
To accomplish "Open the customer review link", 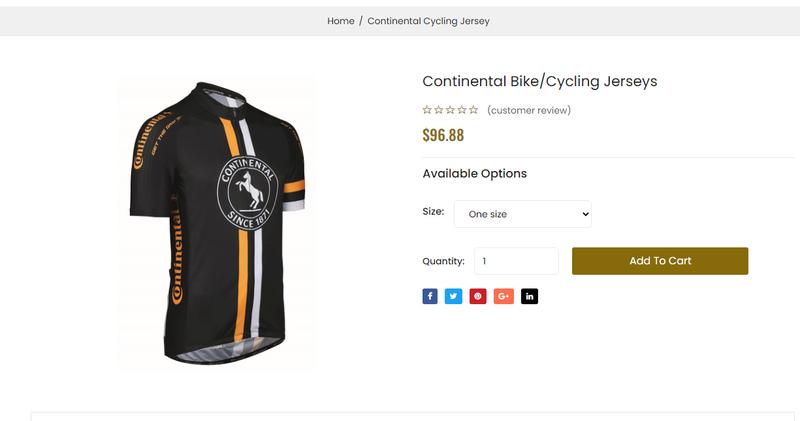I will [x=529, y=110].
